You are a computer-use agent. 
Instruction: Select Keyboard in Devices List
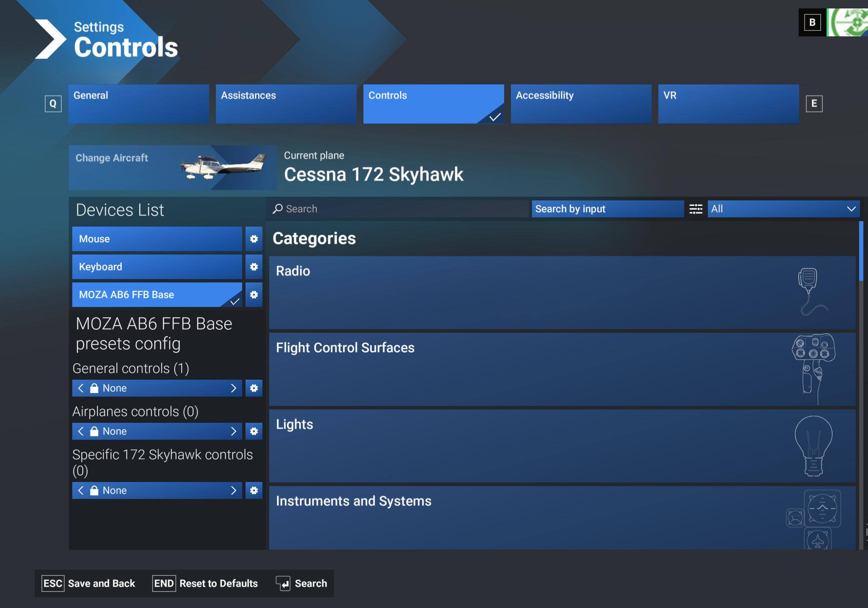(157, 267)
